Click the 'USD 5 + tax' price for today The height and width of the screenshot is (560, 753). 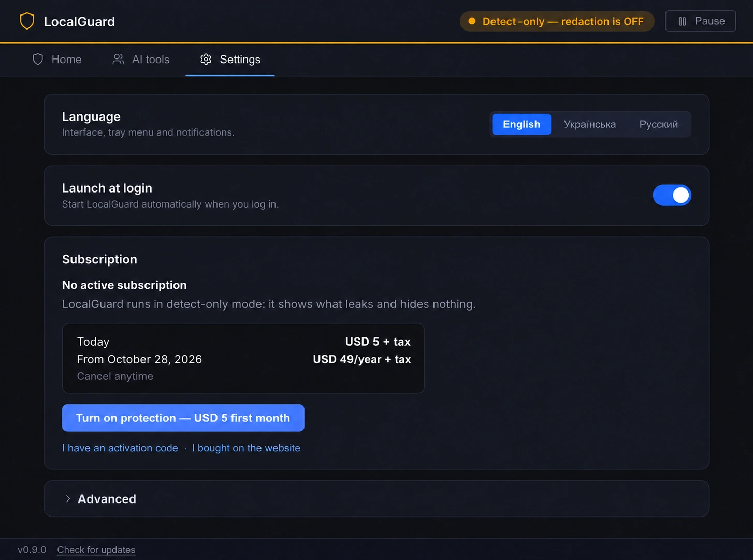tap(378, 342)
